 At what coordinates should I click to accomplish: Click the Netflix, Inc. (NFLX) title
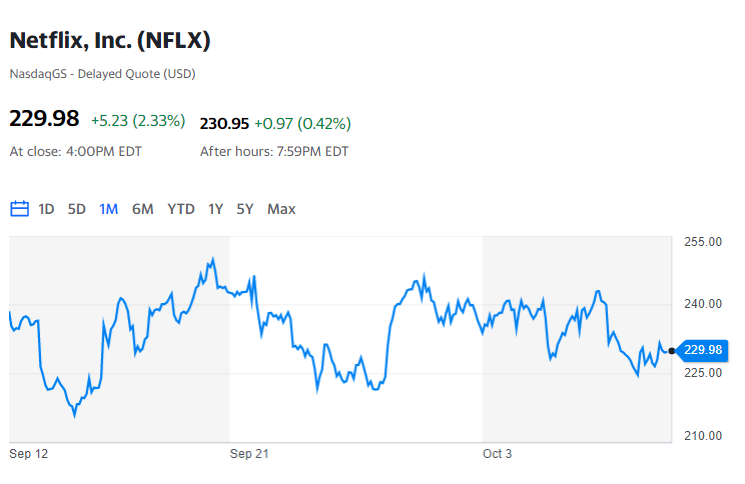(110, 40)
